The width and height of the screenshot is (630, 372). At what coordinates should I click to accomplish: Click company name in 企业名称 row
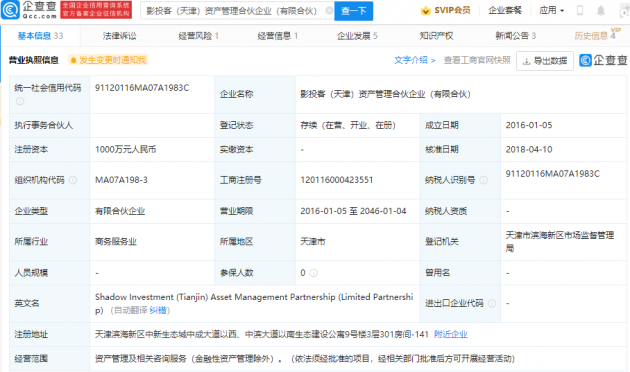(x=385, y=94)
